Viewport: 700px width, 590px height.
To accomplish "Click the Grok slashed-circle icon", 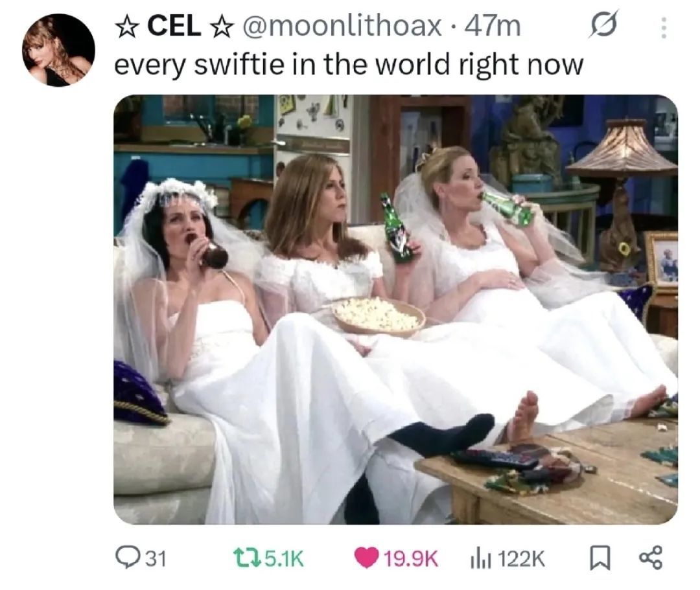I will coord(604,25).
